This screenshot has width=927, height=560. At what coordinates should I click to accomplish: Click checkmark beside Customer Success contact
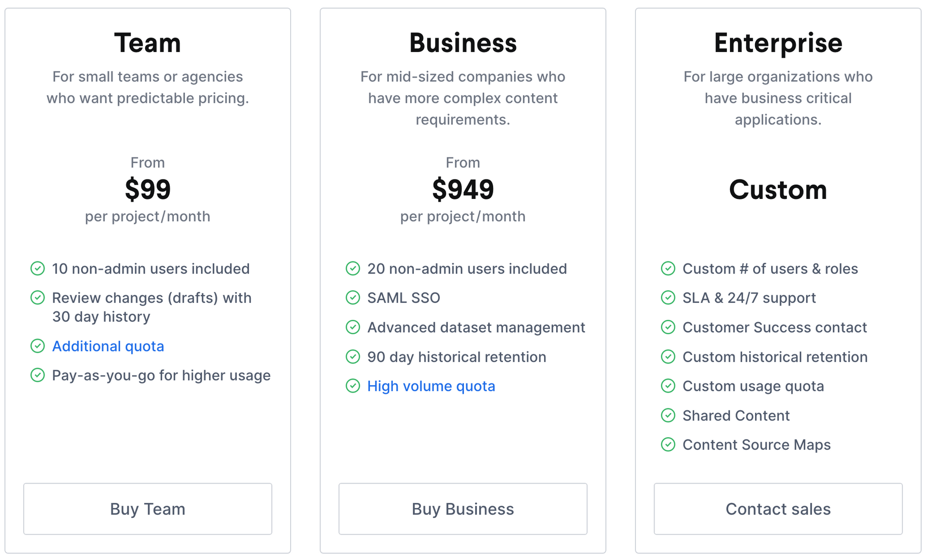click(x=668, y=327)
